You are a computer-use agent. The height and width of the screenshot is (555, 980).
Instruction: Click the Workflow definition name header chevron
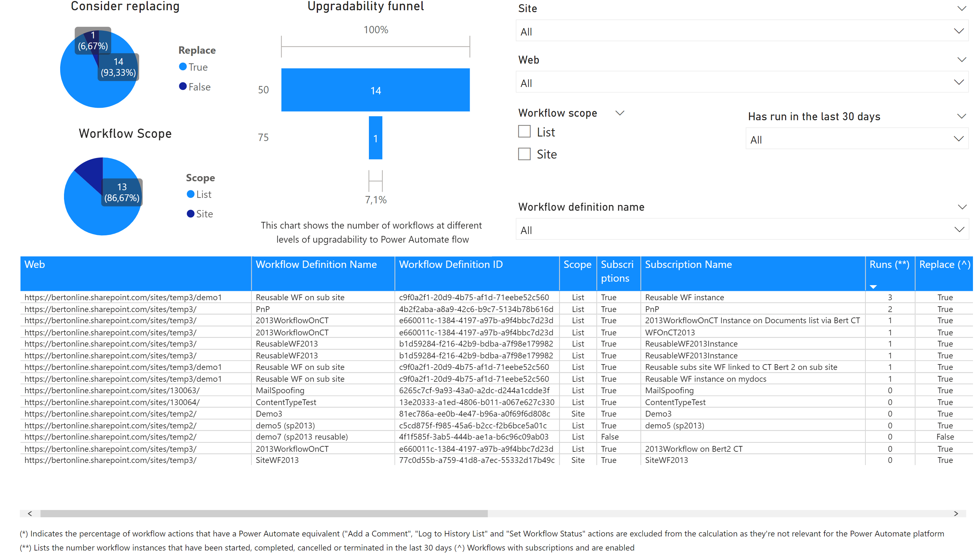(x=961, y=207)
